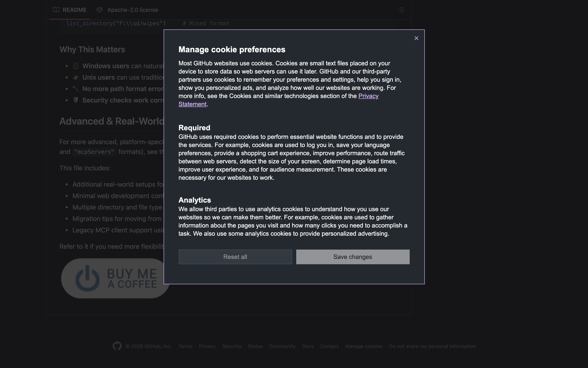This screenshot has height=368, width=588.
Task: Click the Buy Me a Coffee badge
Action: [114, 278]
